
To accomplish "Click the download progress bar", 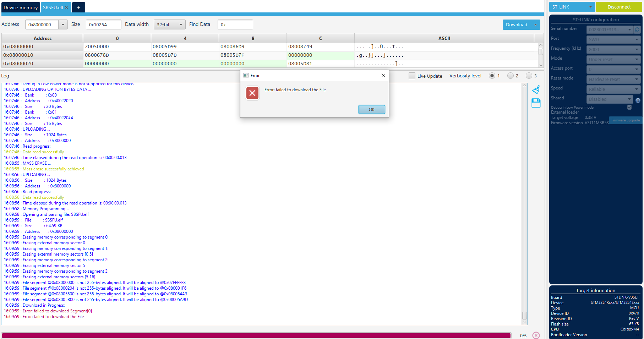I will [257, 335].
